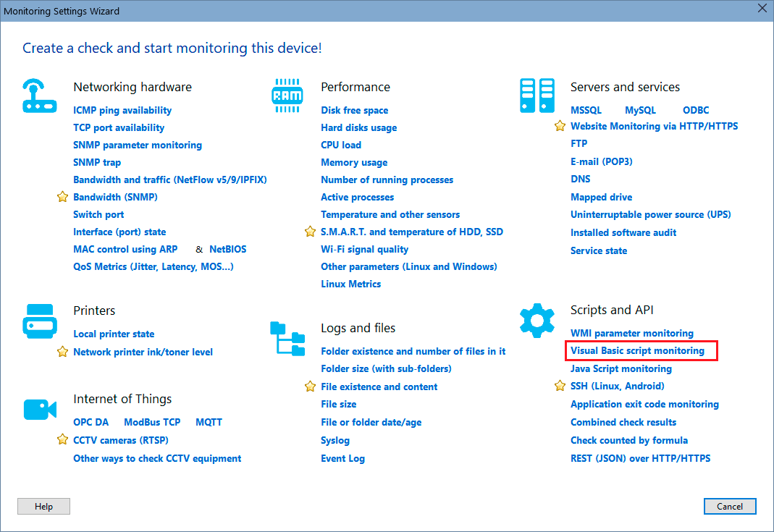Click the star next to Bandwidth (SNMP)
The height and width of the screenshot is (532, 774).
62,197
